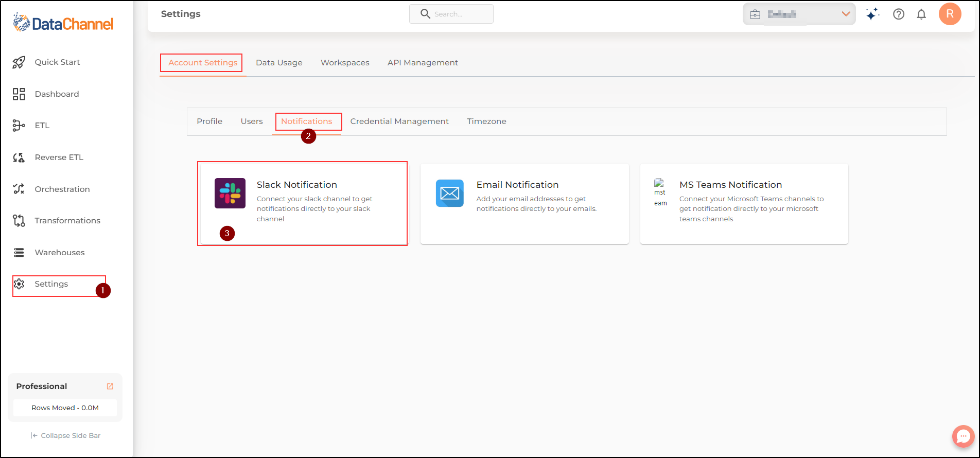
Task: Click the search magnifier icon
Action: 425,14
